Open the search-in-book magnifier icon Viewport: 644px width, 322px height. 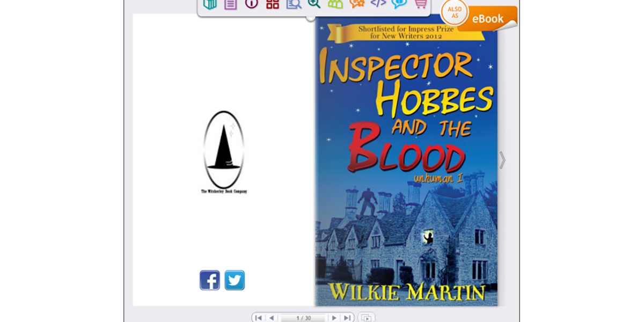[294, 3]
